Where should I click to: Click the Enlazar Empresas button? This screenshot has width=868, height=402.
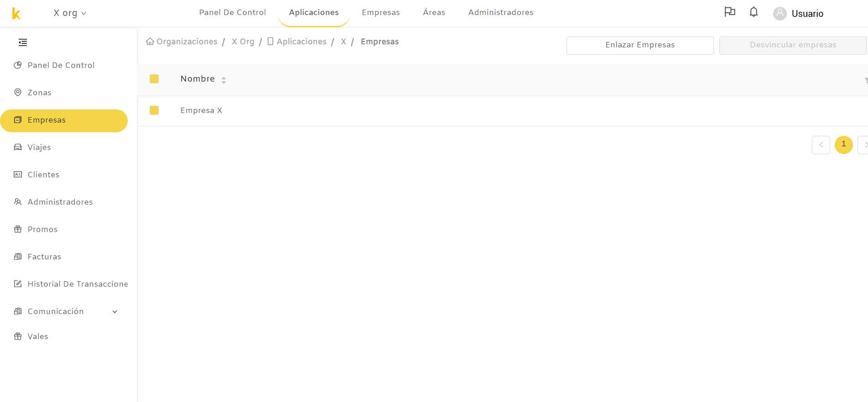coord(640,45)
